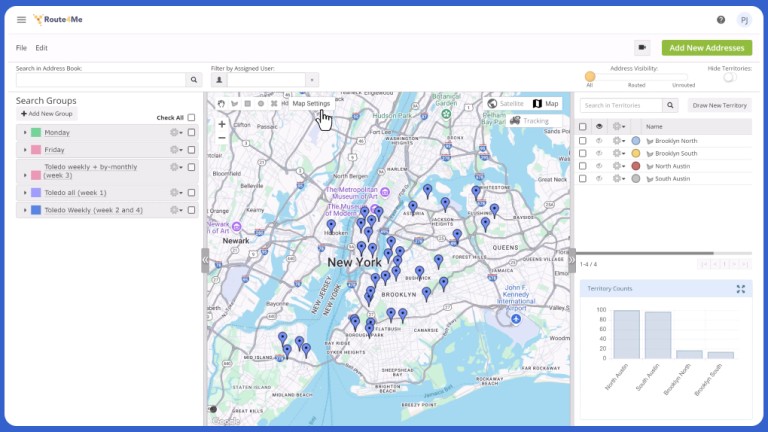Check the Friday group checkbox
This screenshot has height=432, width=768.
coord(192,150)
